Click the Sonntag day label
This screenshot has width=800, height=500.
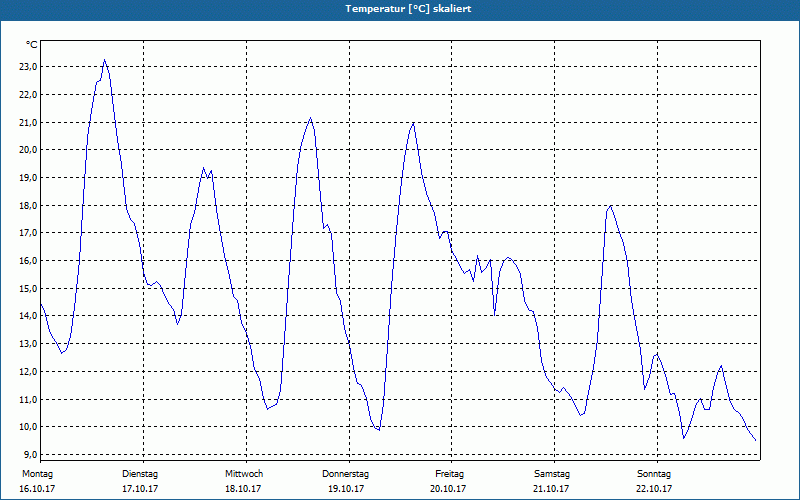click(654, 474)
